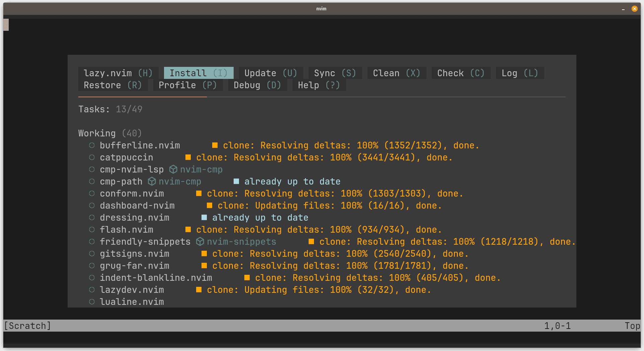Image resolution: width=644 pixels, height=351 pixels.
Task: Click the Top scroll indicator in statusline
Action: (x=632, y=326)
